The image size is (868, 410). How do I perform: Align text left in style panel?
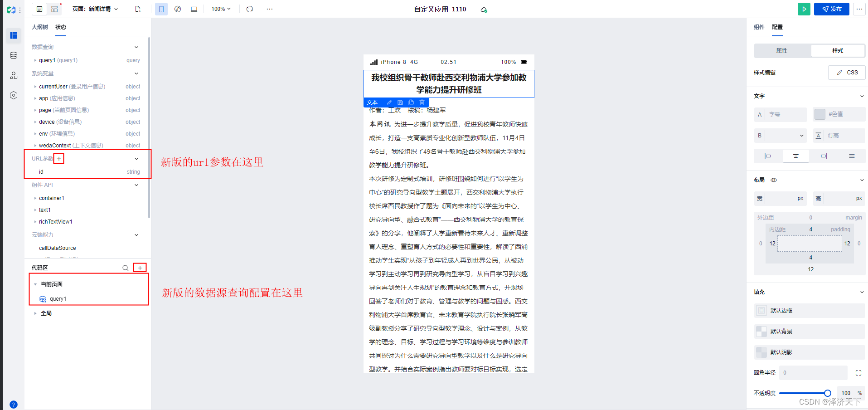coord(768,156)
